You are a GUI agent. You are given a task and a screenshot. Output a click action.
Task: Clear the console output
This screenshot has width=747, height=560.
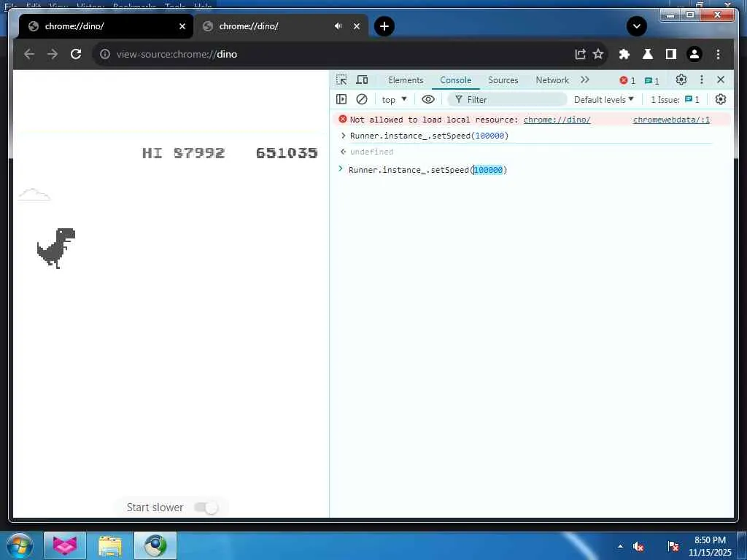pos(362,99)
